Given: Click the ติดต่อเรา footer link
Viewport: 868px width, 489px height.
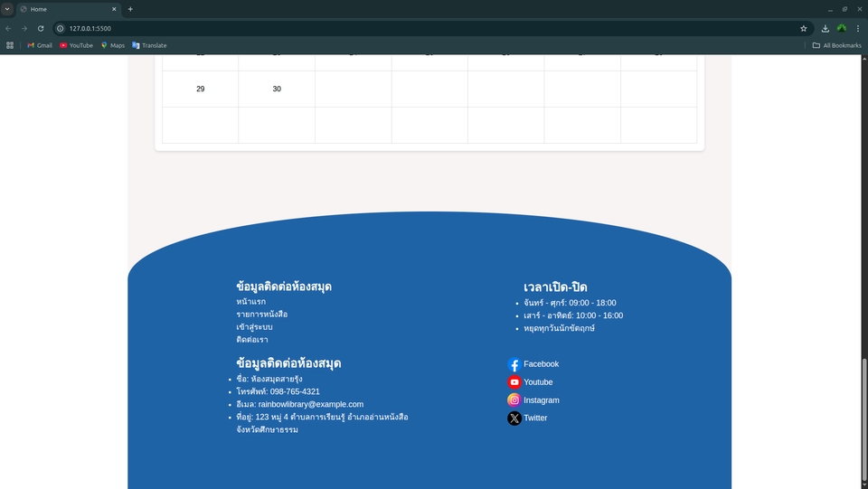Looking at the screenshot, I should click(x=252, y=340).
